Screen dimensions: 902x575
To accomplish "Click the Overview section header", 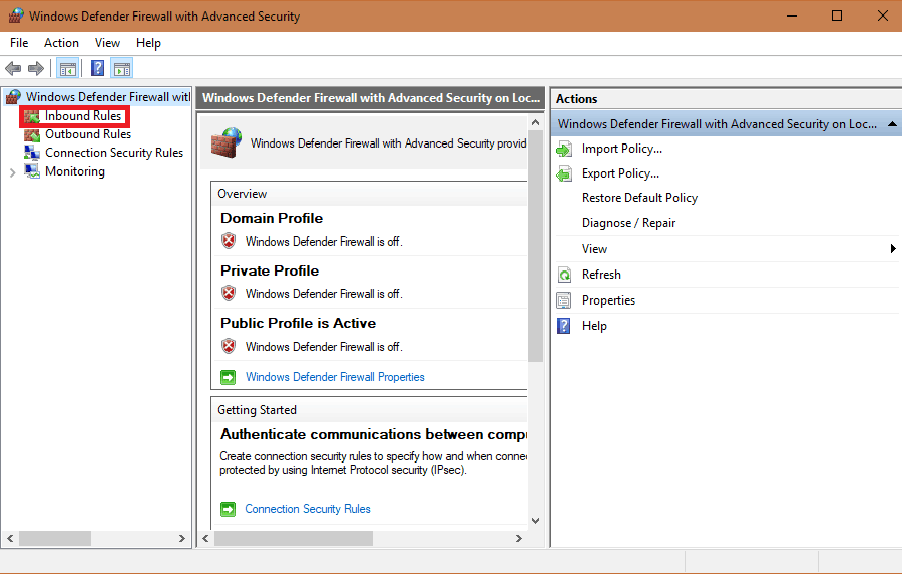I will (242, 194).
